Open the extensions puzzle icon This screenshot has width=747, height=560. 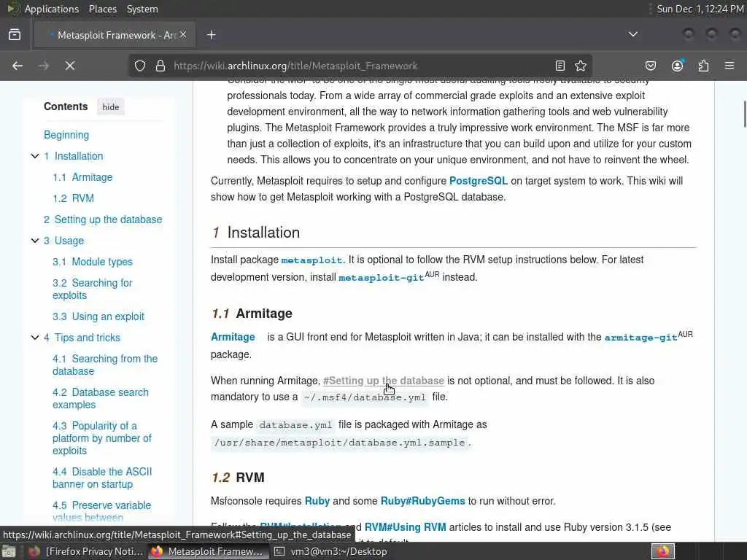(704, 66)
